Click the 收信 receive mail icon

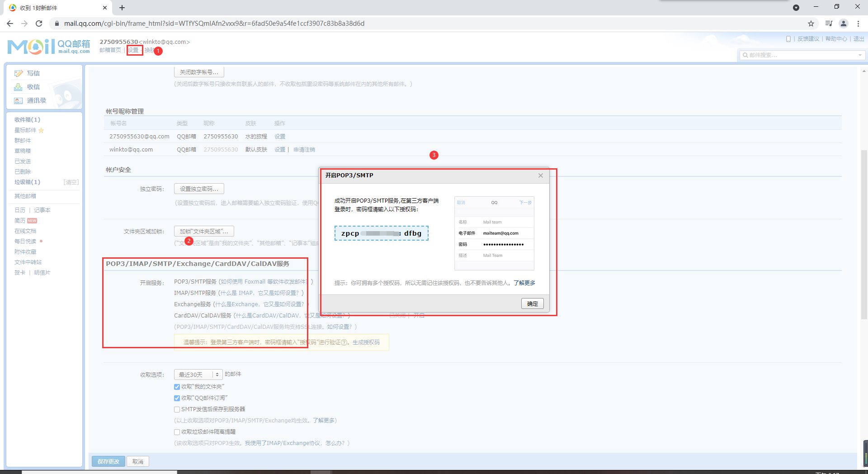(19, 87)
